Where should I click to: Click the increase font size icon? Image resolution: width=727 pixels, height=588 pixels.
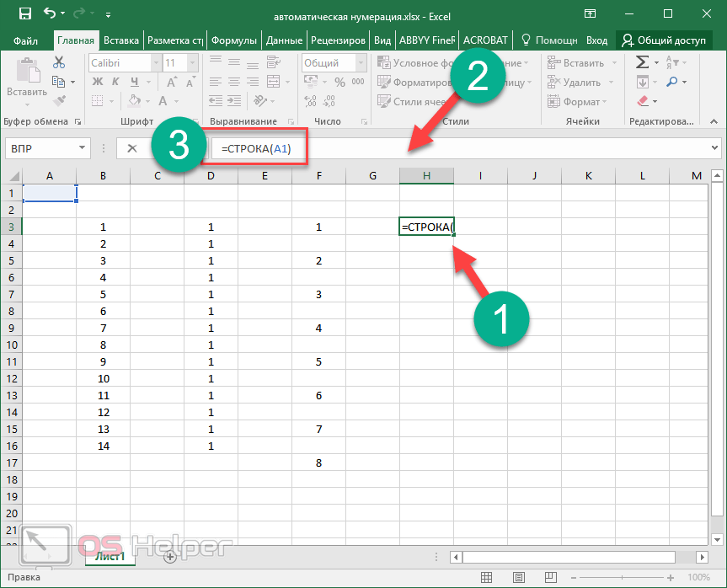coord(172,82)
